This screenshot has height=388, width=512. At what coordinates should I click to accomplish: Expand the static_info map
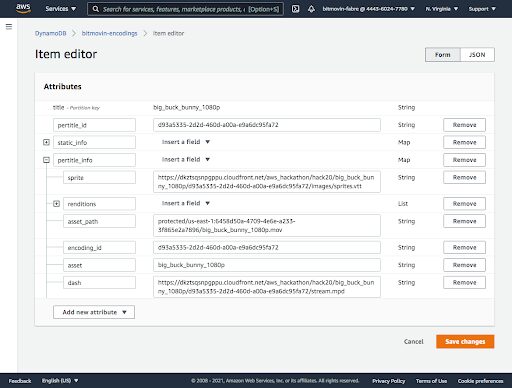(46, 142)
